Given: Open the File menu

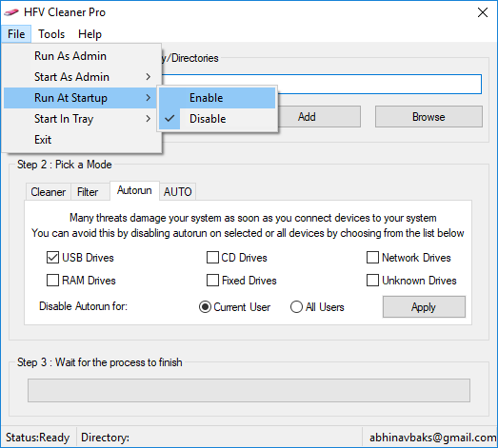Looking at the screenshot, I should click(16, 34).
